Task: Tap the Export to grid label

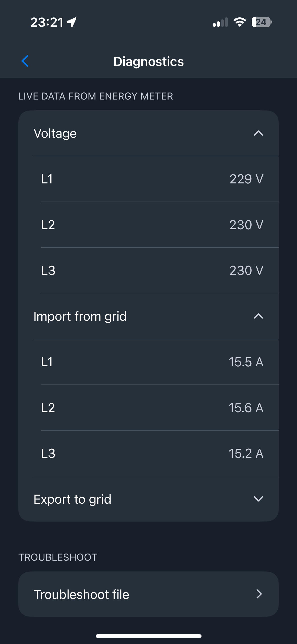Action: (x=73, y=499)
